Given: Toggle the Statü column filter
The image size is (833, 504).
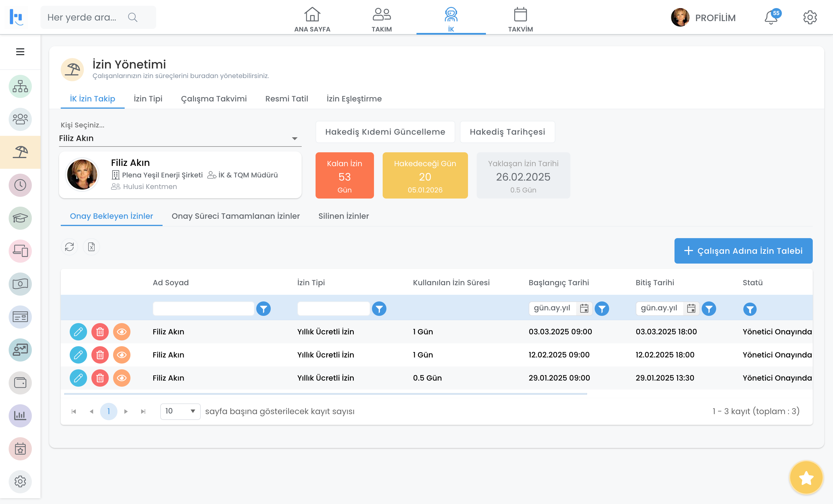Looking at the screenshot, I should coord(749,309).
